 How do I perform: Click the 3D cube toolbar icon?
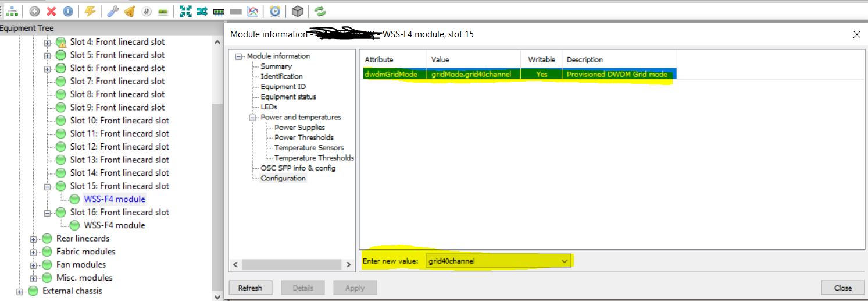[297, 11]
